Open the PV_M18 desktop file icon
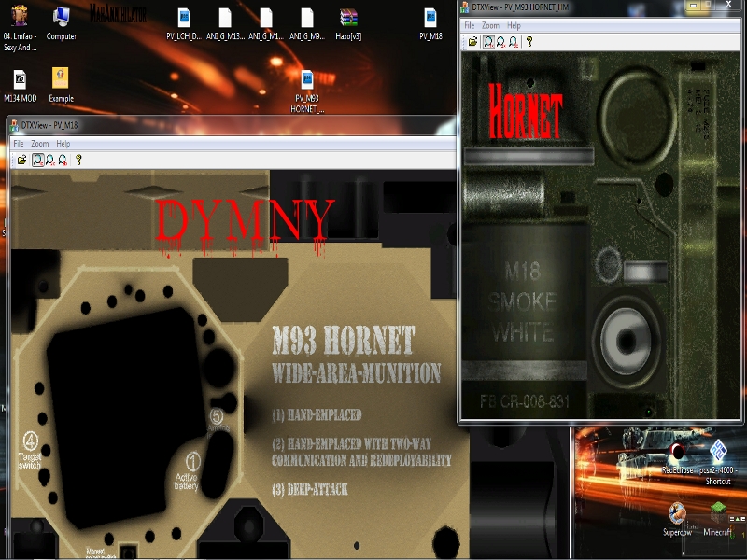 click(x=430, y=24)
